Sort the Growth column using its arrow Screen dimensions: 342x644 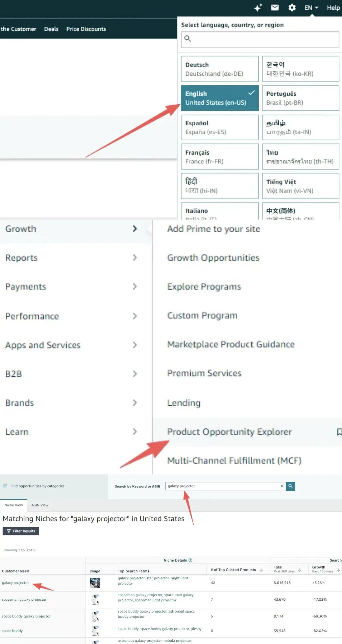[x=338, y=570]
